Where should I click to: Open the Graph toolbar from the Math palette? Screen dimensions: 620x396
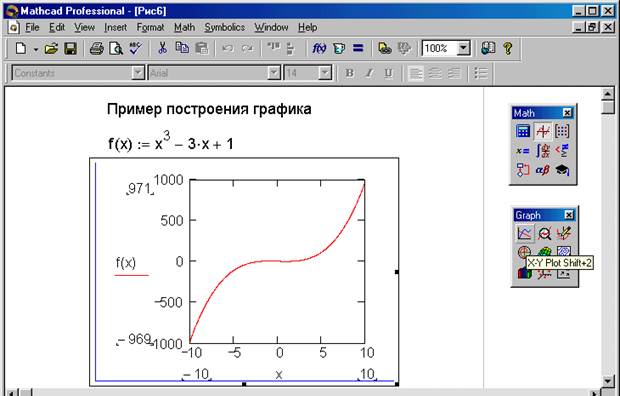542,131
